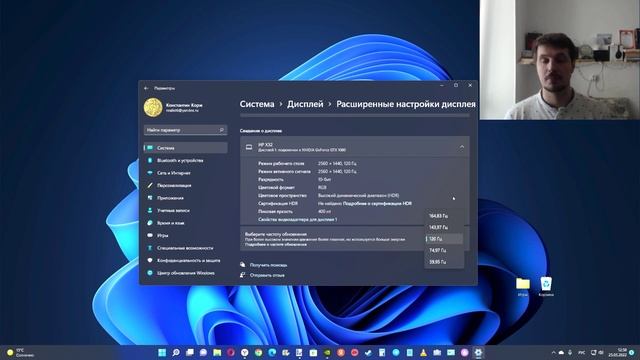
Task: Click the OneDrive cloud tray icon
Action: point(561,353)
